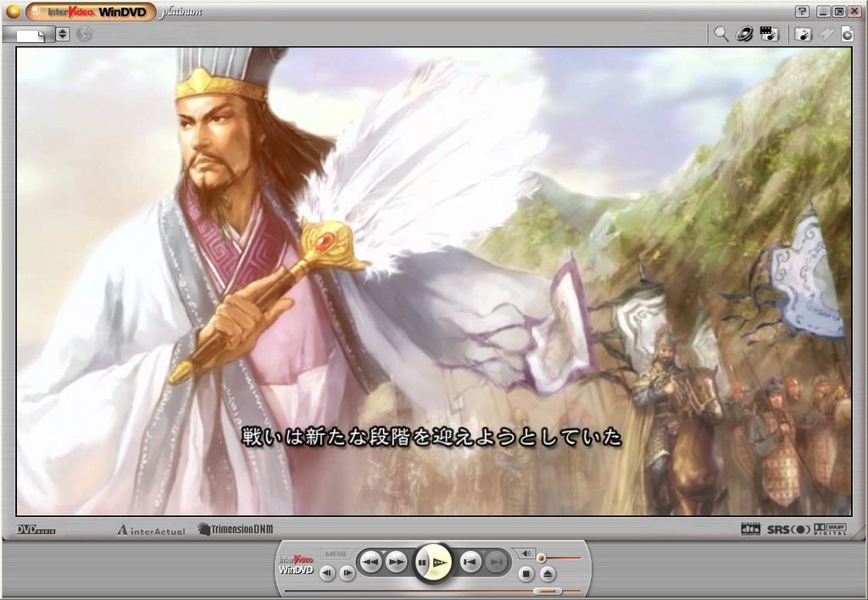Click the Trimension DNM logo
This screenshot has width=868, height=600.
(236, 529)
